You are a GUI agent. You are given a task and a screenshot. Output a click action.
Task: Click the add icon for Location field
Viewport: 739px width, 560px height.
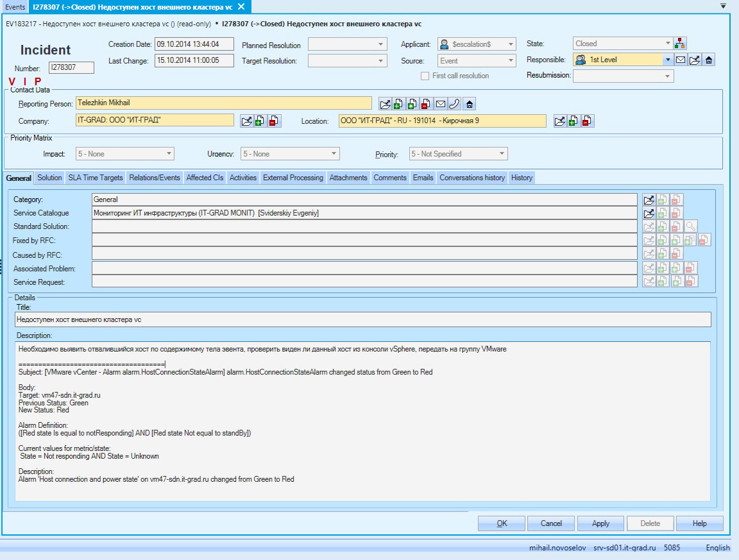pyautogui.click(x=573, y=121)
